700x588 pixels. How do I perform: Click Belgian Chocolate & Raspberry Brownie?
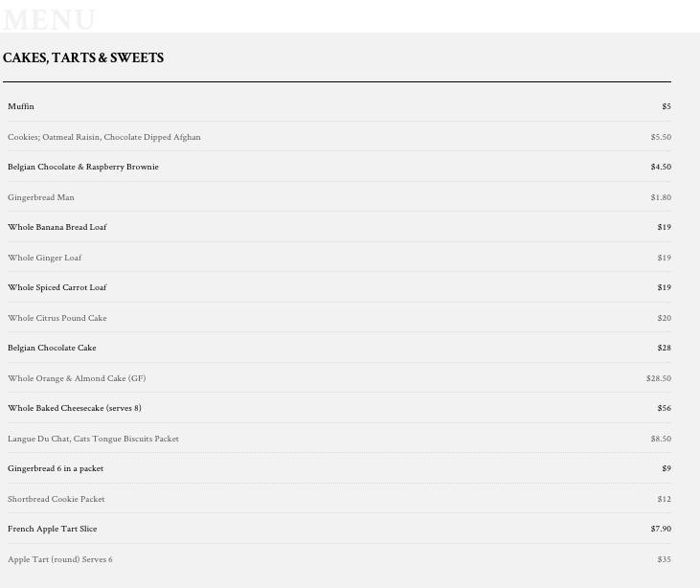[83, 167]
